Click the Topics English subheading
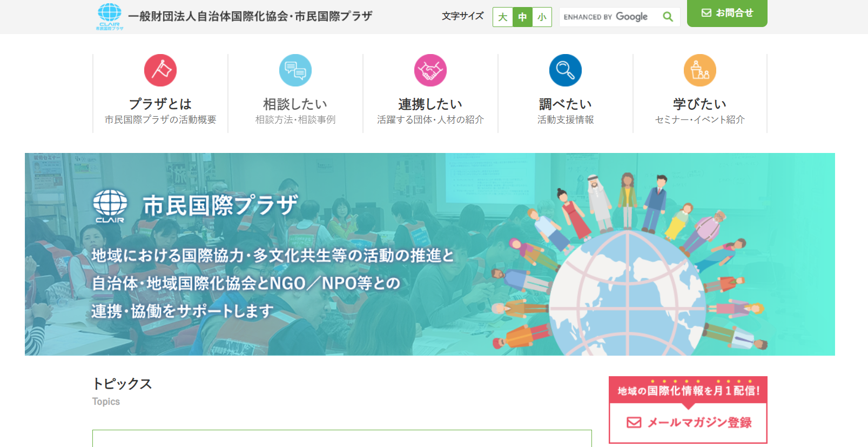The image size is (868, 447). [x=106, y=402]
